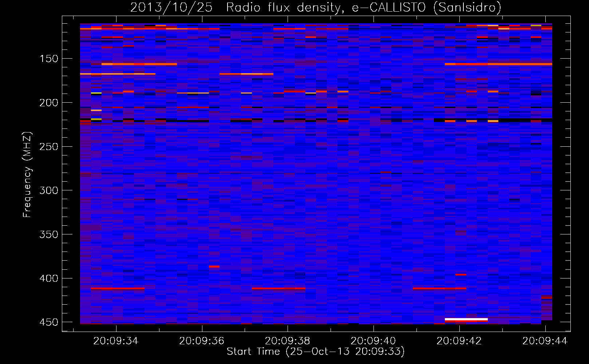Click the small red burst just above 400 MHz at 20:09:42

[x=461, y=274]
